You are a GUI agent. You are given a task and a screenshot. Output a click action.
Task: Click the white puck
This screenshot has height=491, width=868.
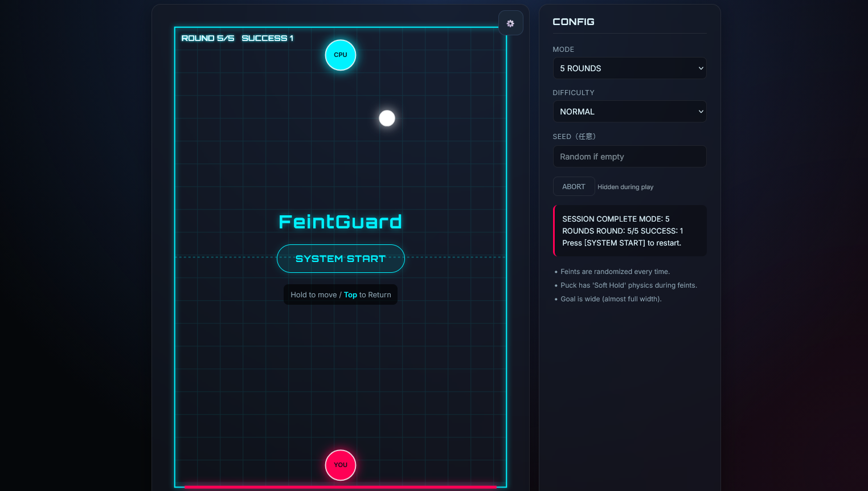[x=387, y=118]
